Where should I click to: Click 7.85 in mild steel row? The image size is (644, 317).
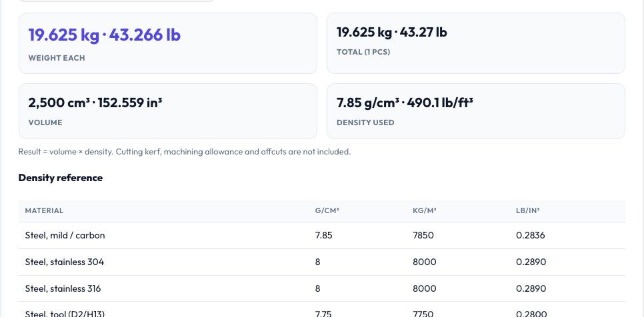click(323, 235)
